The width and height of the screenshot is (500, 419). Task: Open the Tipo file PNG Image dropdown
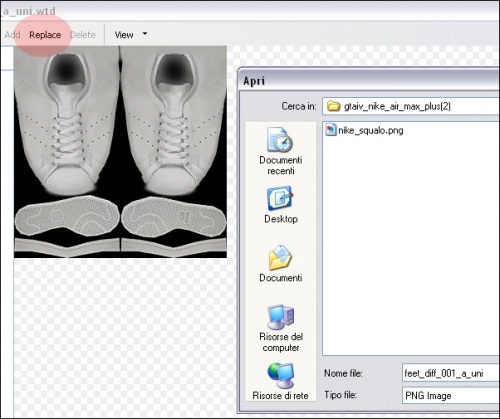point(451,395)
